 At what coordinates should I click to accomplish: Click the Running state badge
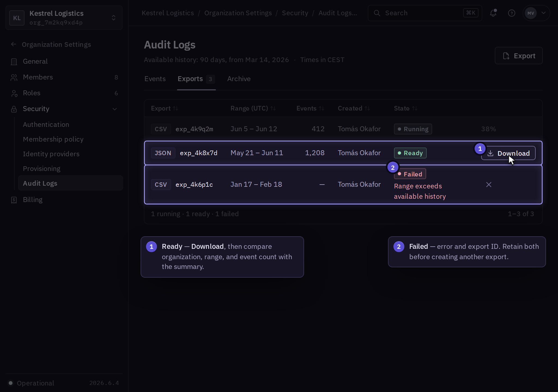pyautogui.click(x=413, y=129)
